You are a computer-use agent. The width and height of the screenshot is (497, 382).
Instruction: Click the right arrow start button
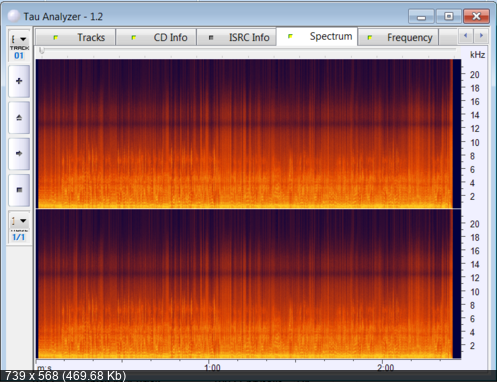click(19, 154)
